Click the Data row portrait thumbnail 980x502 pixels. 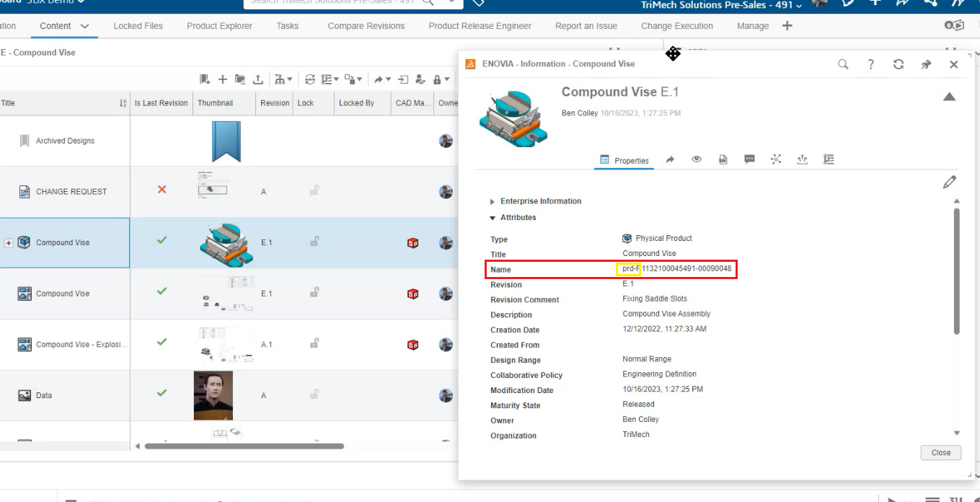click(213, 395)
